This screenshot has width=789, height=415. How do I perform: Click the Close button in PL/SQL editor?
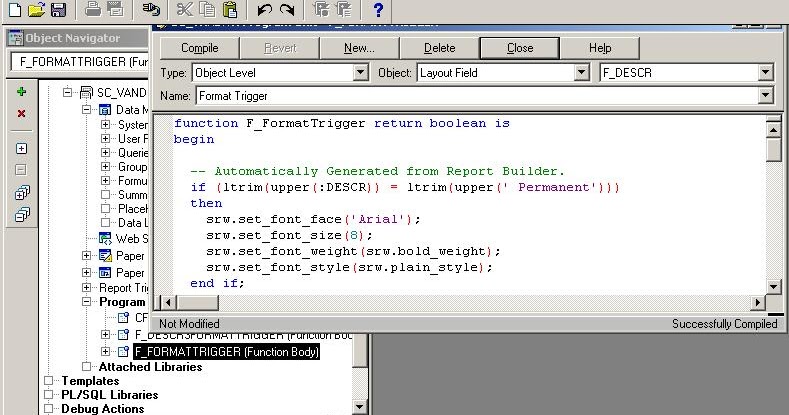pos(520,48)
